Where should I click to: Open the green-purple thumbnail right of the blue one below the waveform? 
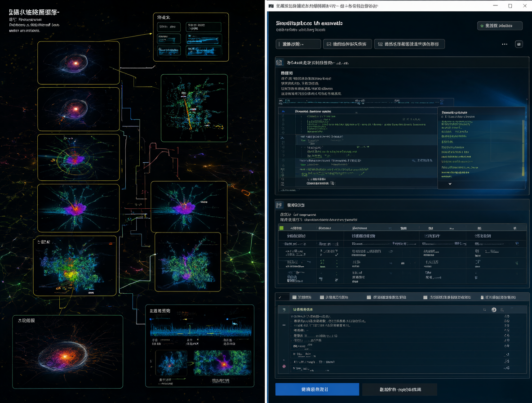point(222,363)
